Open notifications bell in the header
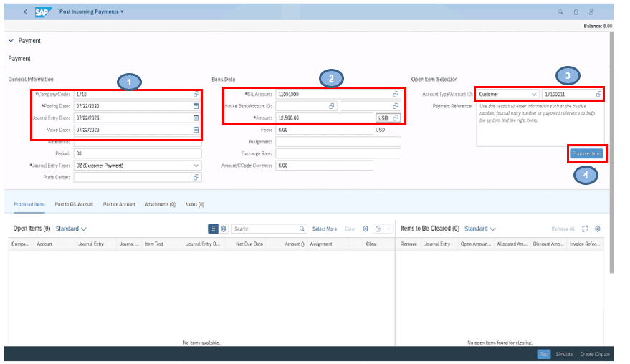630x364 pixels. click(576, 12)
